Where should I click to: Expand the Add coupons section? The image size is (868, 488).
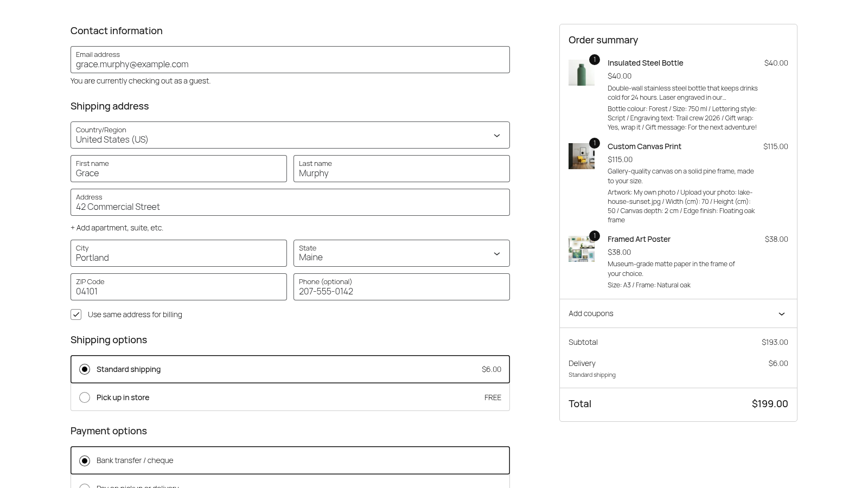678,313
